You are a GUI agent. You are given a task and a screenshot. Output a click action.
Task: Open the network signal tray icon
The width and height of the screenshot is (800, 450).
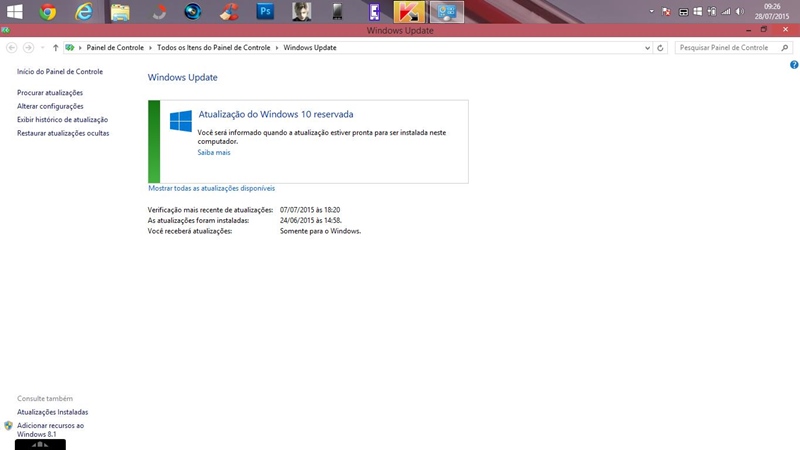(x=726, y=11)
